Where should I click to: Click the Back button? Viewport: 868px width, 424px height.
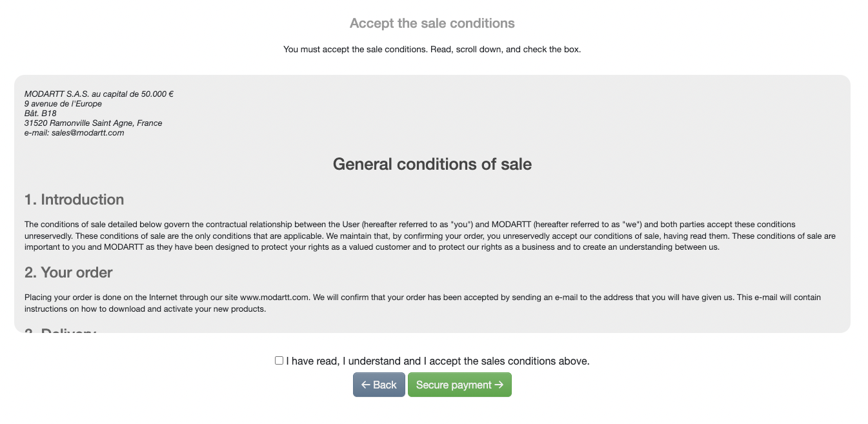379,385
